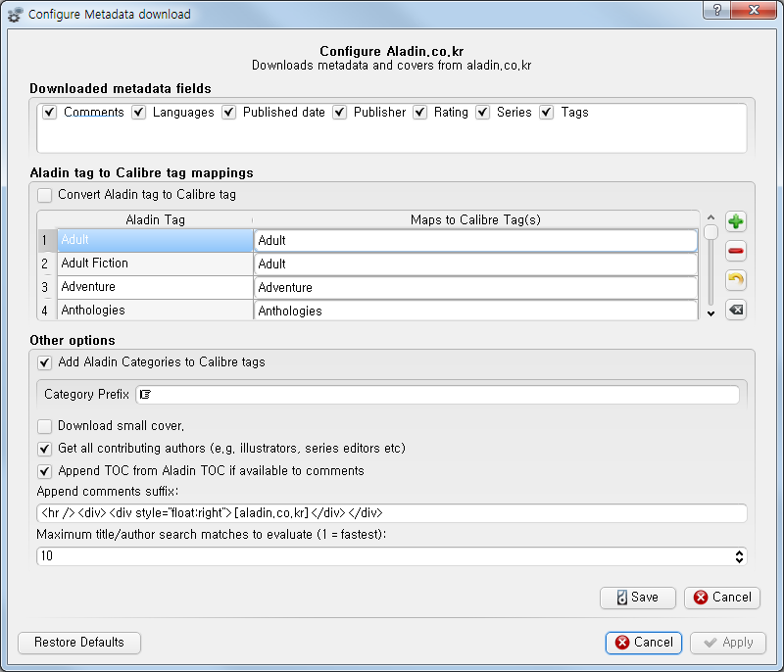Viewport: 784px width, 672px height.
Task: Click the 'Maps to Calibre Tag(s)' column header
Action: click(x=475, y=219)
